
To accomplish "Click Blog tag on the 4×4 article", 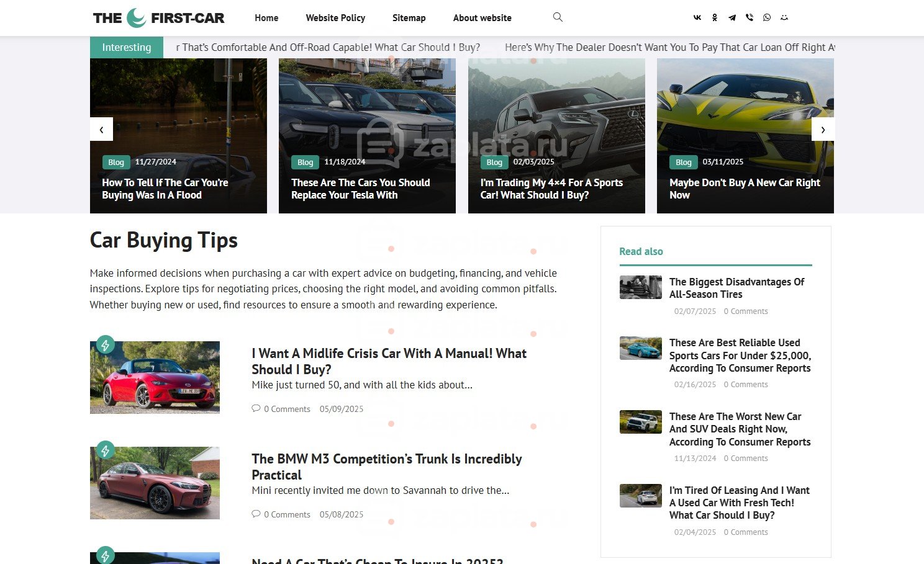I will (494, 163).
